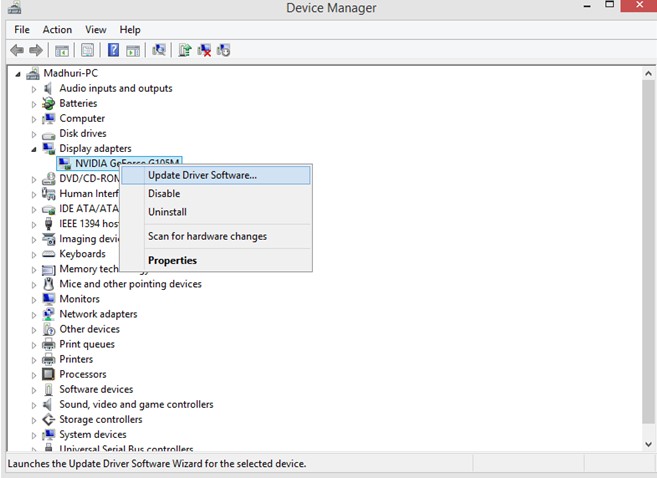Click the IEEE 1394 host controllers icon

(49, 224)
